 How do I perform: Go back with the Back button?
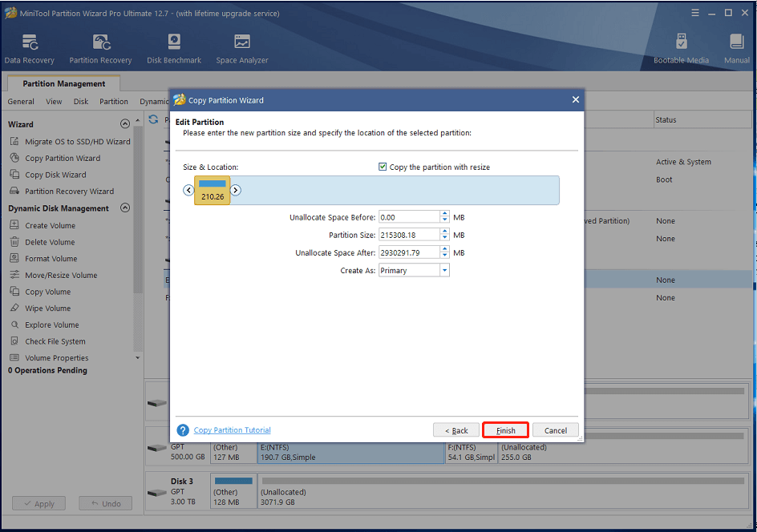click(456, 430)
